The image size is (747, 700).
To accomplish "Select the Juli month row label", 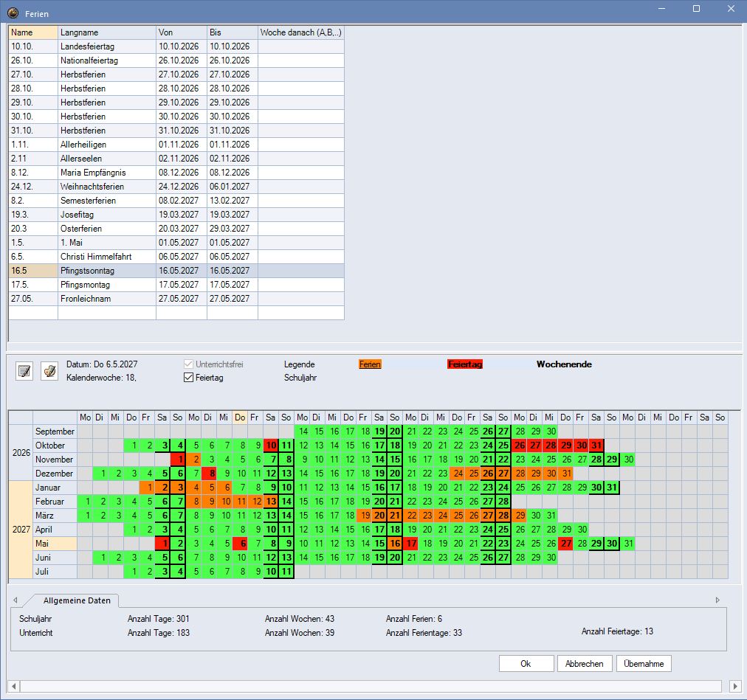I will click(x=55, y=572).
